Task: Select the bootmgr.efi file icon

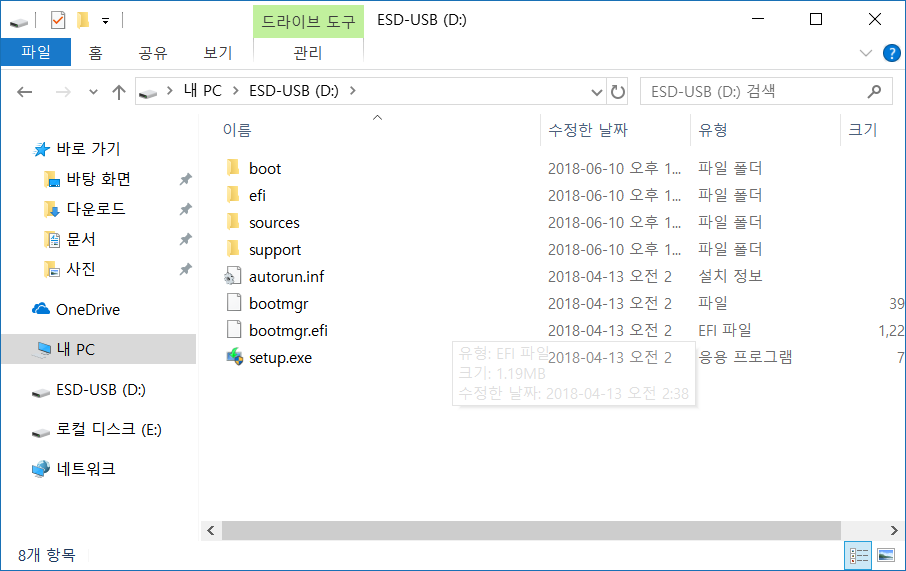Action: coord(233,330)
